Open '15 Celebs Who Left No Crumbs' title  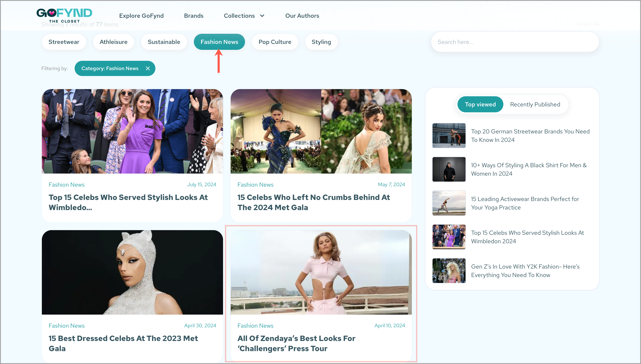pyautogui.click(x=314, y=202)
